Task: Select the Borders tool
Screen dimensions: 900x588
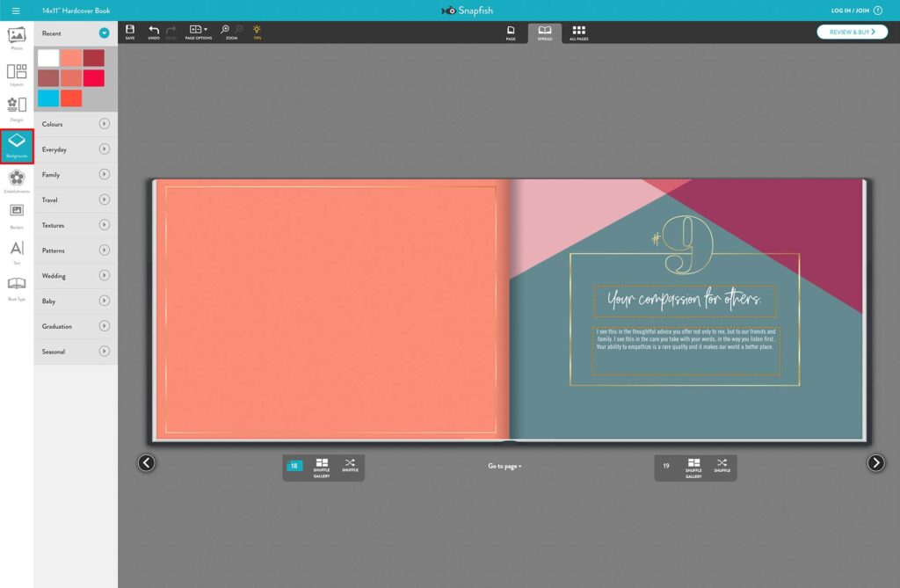Action: pyautogui.click(x=16, y=209)
